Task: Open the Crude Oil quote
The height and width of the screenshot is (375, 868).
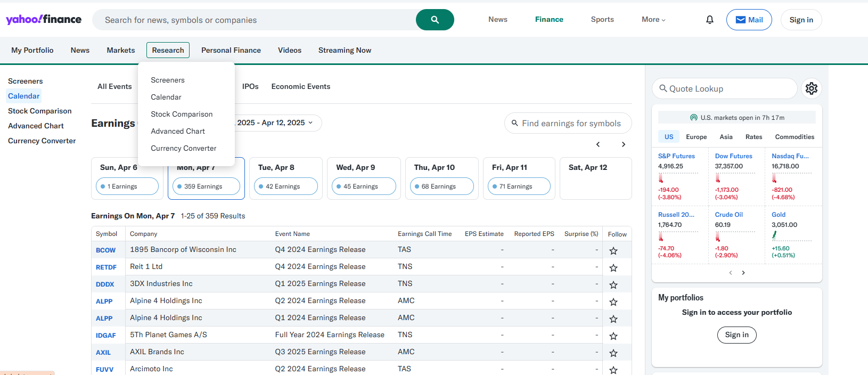Action: pos(729,215)
